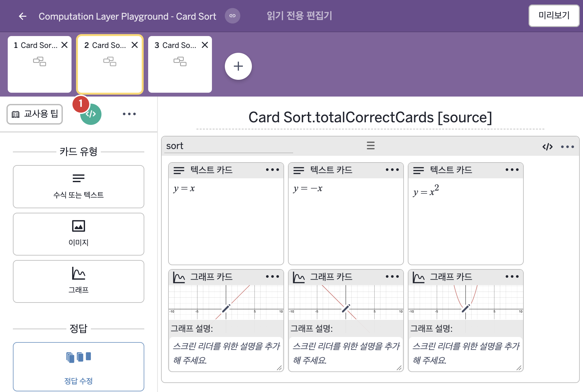Copy activity link icon next to title
The width and height of the screenshot is (583, 392).
[233, 16]
